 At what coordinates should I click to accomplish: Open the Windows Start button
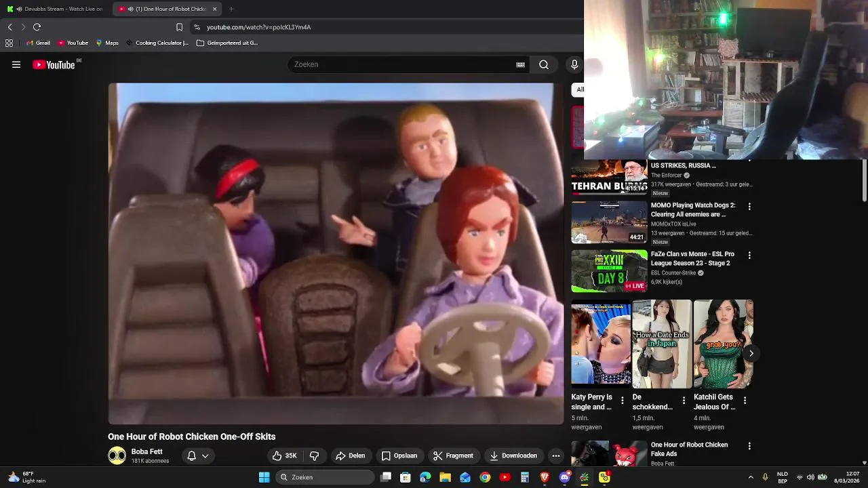(264, 477)
